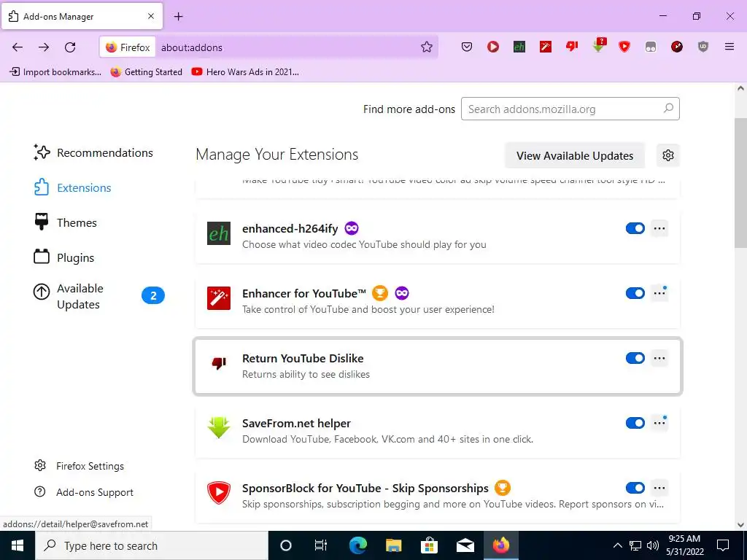Click the SaveFrom.net green arrow logo
747x560 pixels.
(x=219, y=428)
